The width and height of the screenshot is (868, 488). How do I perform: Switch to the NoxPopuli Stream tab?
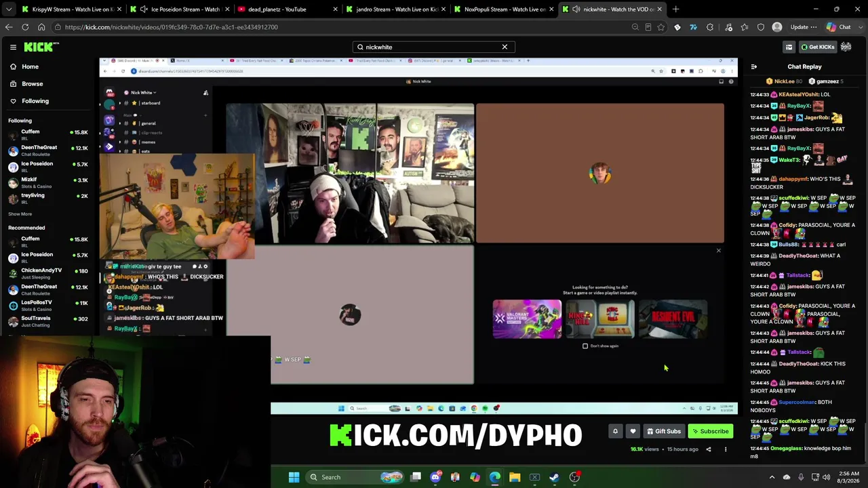tap(505, 9)
